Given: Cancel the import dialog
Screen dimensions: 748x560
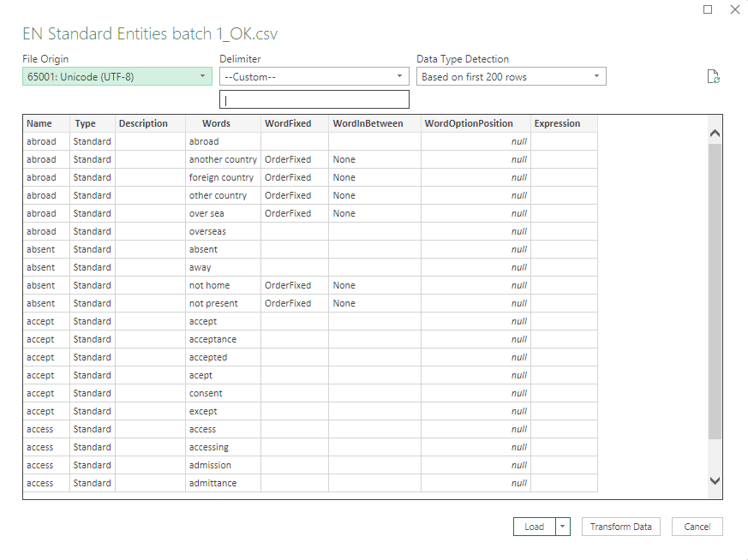Looking at the screenshot, I should click(x=697, y=527).
